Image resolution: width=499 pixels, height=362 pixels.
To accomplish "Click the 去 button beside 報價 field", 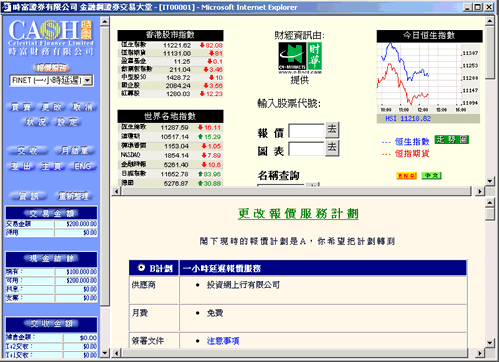I will tap(332, 130).
